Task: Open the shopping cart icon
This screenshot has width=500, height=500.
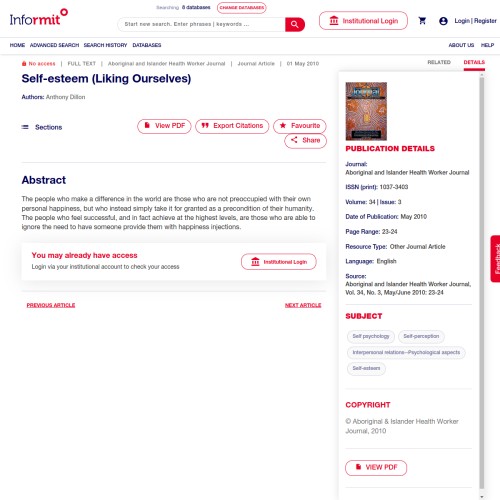Action: click(x=422, y=21)
